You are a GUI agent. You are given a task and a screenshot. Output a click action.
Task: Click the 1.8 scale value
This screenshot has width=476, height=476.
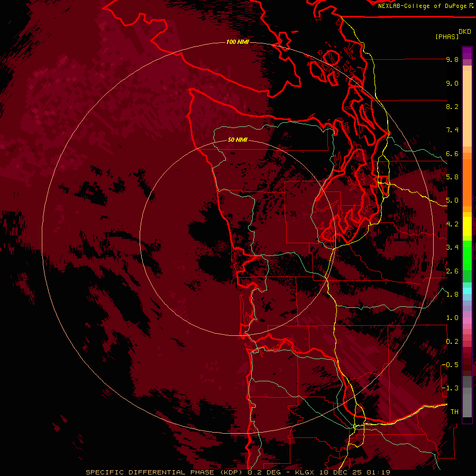click(452, 295)
